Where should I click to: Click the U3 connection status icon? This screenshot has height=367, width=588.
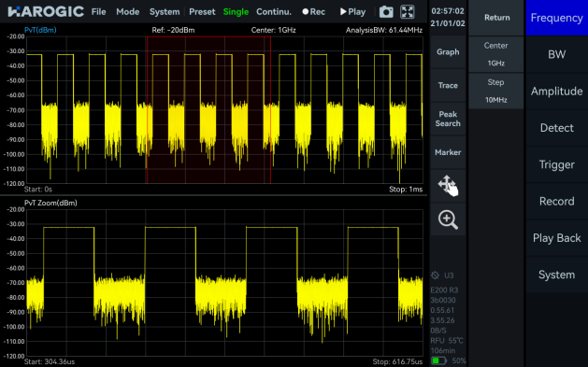click(x=435, y=275)
